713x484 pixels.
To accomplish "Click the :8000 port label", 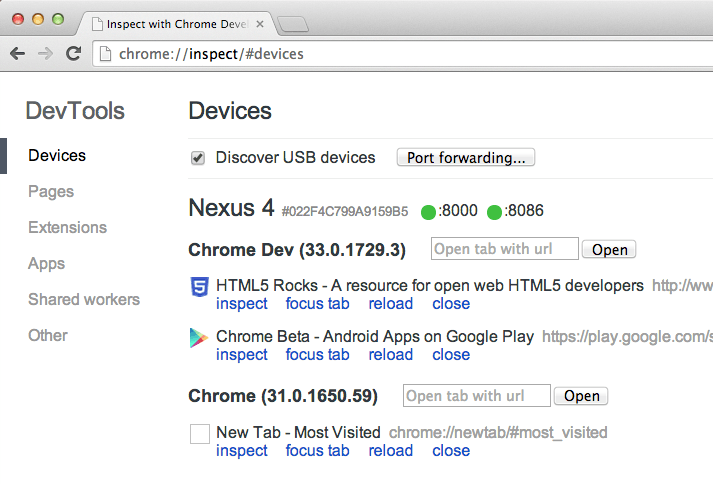I will (x=458, y=211).
